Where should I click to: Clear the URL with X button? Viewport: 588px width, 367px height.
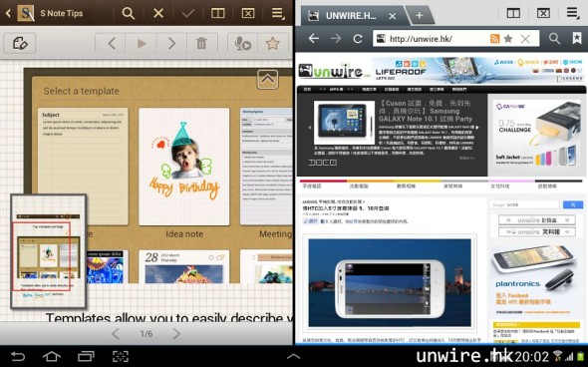pyautogui.click(x=525, y=39)
